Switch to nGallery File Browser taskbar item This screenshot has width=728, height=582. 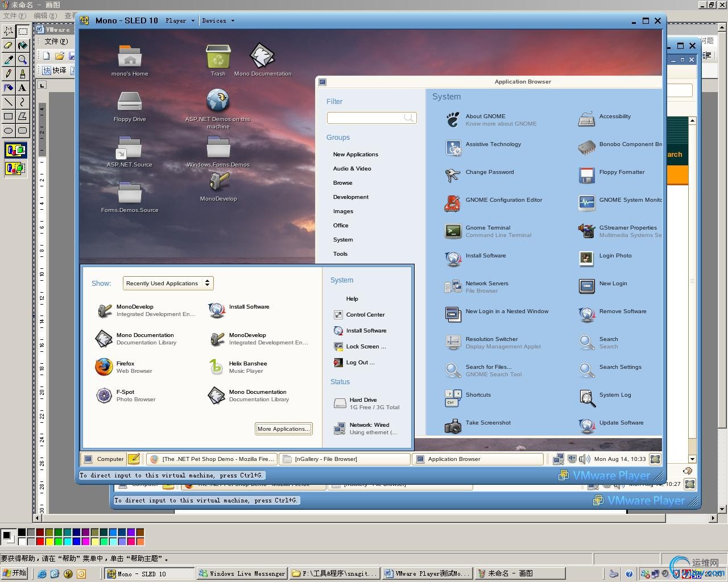345,459
